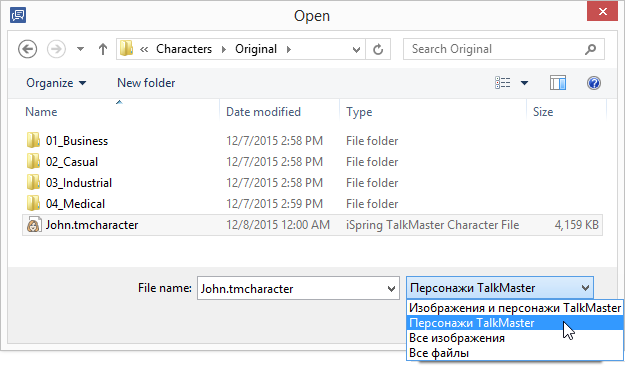Sort by the Name column header
This screenshot has height=368, width=625.
[x=41, y=112]
